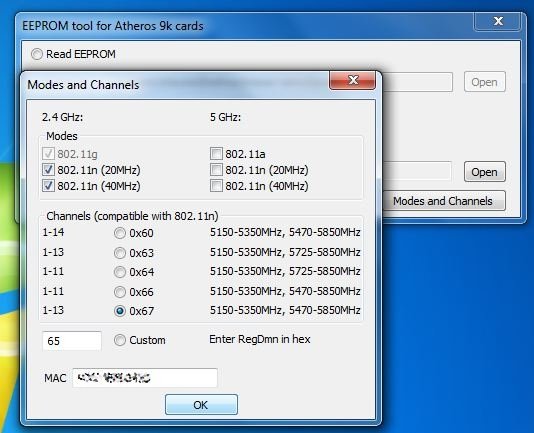This screenshot has width=534, height=433.
Task: Click the '5 GHz:' column heading
Action: coord(225,117)
